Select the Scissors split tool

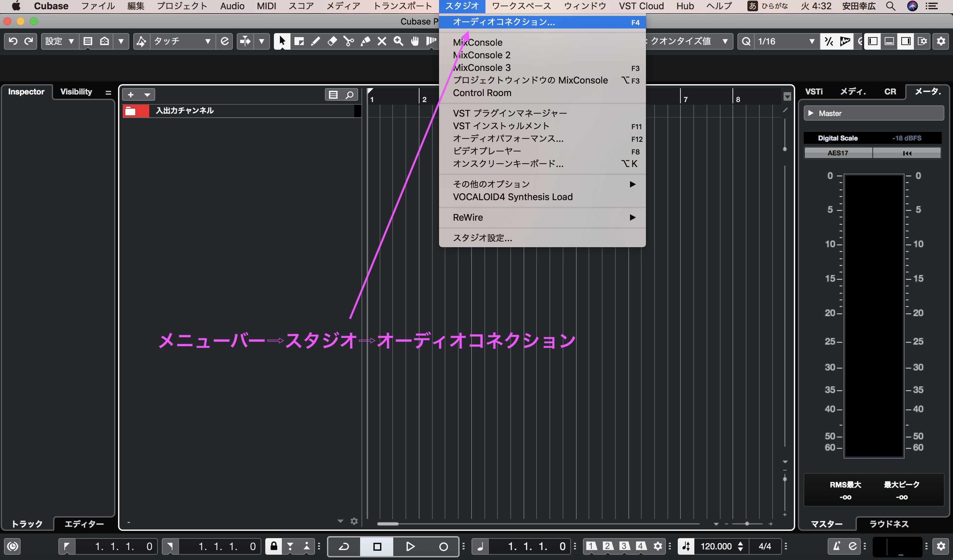[348, 41]
